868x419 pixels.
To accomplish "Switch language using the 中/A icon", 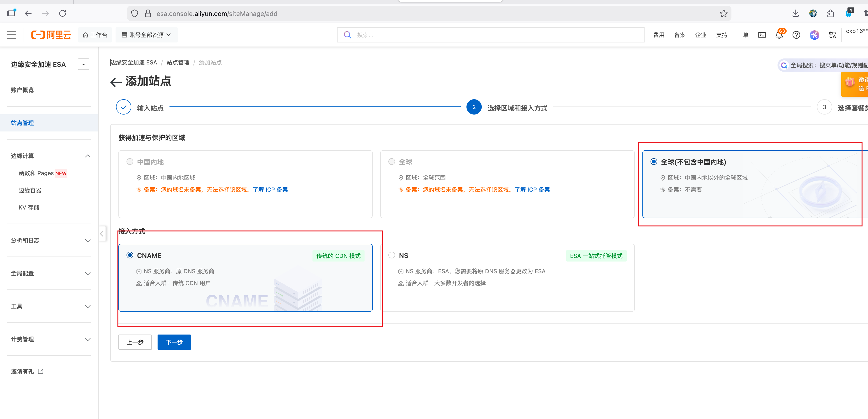I will click(832, 35).
